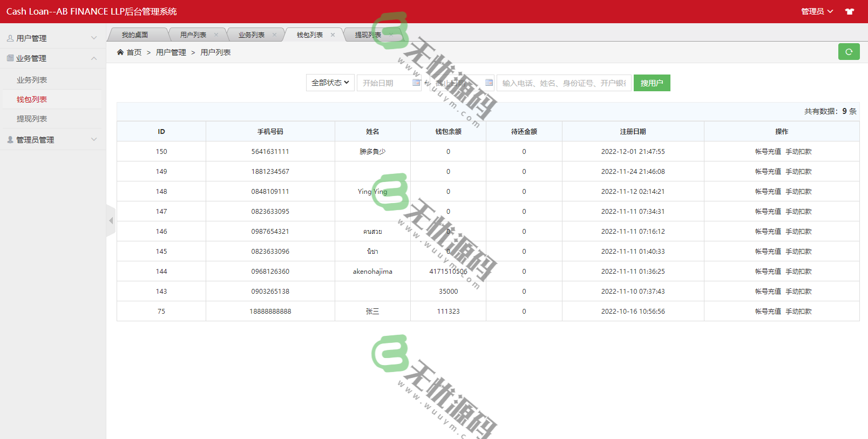868x439 pixels.
Task: Open the 全部状态 status dropdown
Action: (330, 83)
